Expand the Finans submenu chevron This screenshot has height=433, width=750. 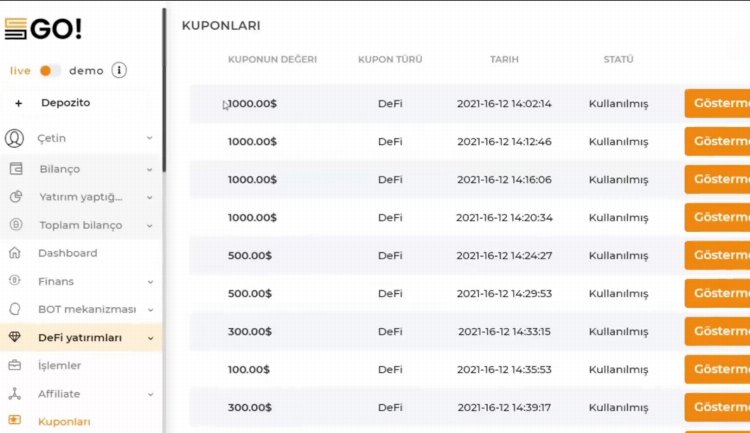coord(149,282)
